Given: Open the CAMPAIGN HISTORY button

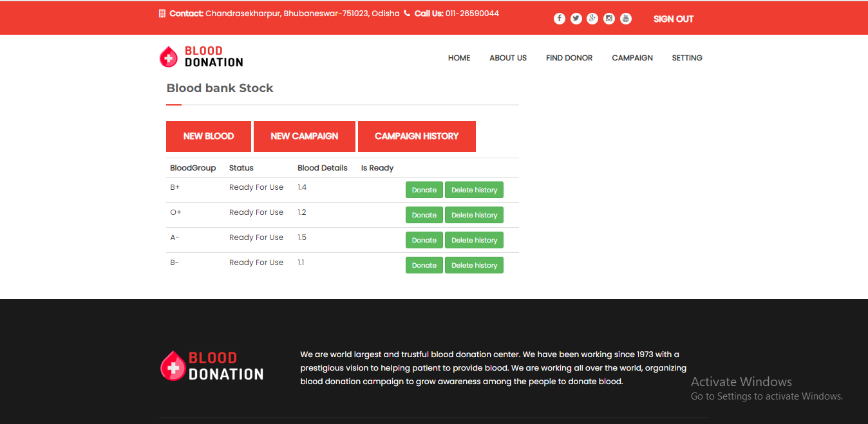Looking at the screenshot, I should (x=417, y=136).
